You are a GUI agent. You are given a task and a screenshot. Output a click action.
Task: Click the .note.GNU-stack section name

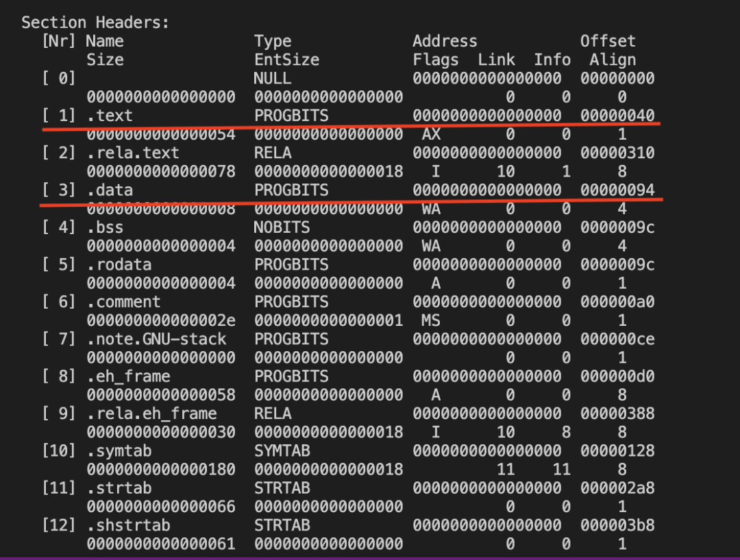(x=156, y=339)
